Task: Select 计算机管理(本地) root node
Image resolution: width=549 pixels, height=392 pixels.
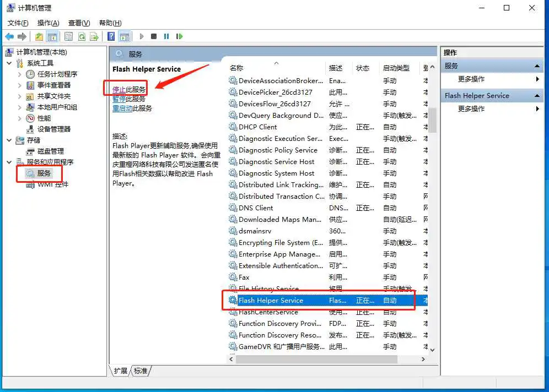Action: [42, 52]
